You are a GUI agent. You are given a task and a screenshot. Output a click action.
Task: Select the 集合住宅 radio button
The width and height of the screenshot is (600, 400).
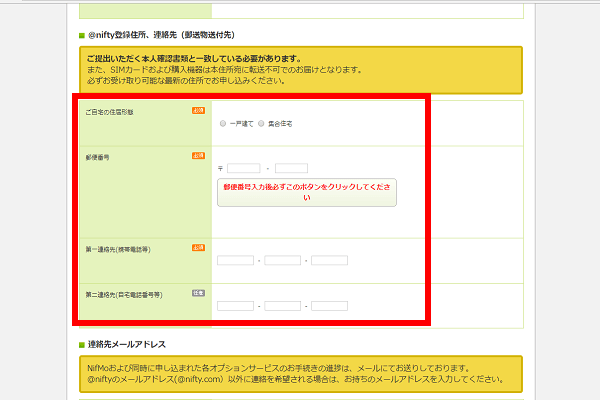point(261,124)
